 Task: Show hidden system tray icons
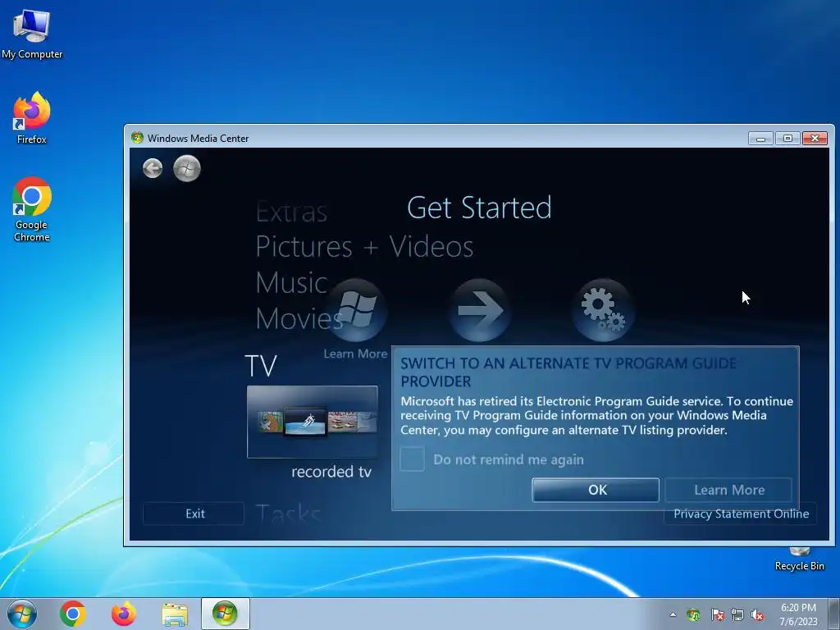(x=673, y=614)
